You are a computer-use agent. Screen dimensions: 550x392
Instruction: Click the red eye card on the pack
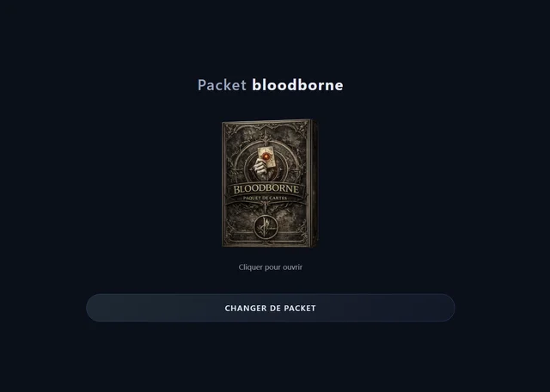(267, 156)
